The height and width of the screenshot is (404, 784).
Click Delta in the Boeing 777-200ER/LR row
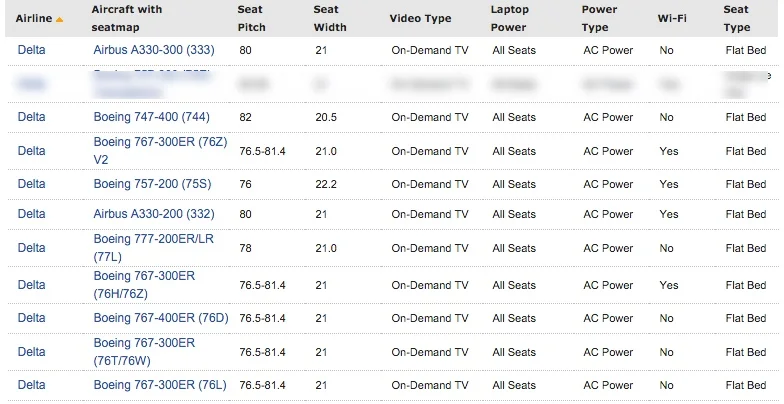(x=32, y=248)
